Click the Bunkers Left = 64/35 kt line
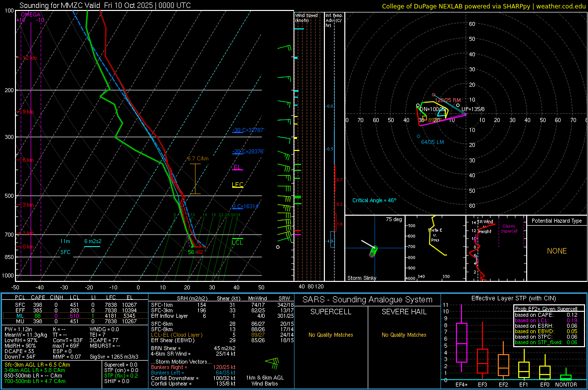This screenshot has height=390, width=588. pyautogui.click(x=193, y=373)
